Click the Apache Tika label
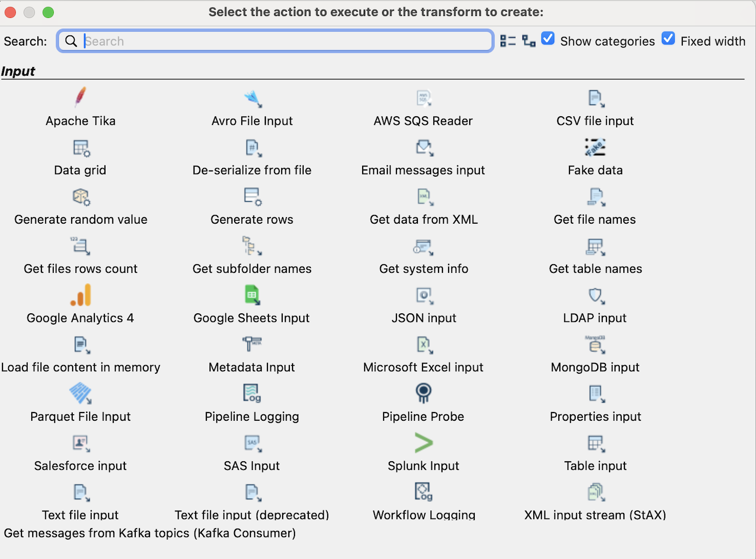This screenshot has height=559, width=756. [80, 121]
